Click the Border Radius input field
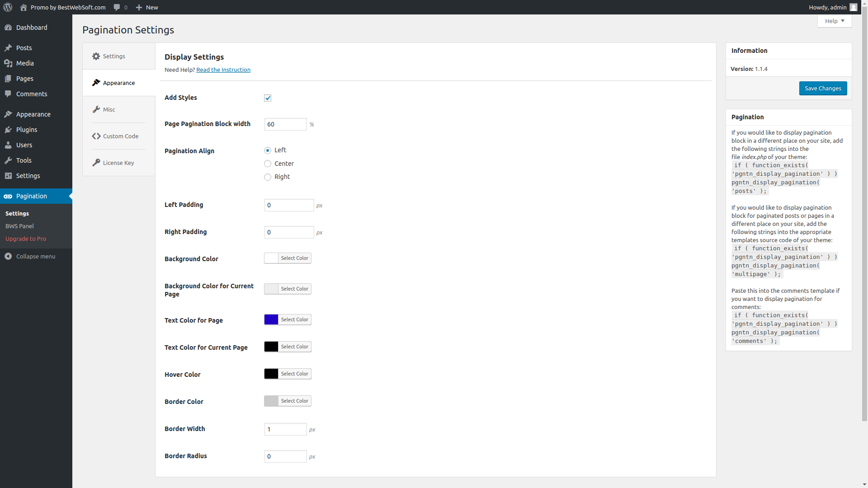The height and width of the screenshot is (488, 868). (286, 456)
